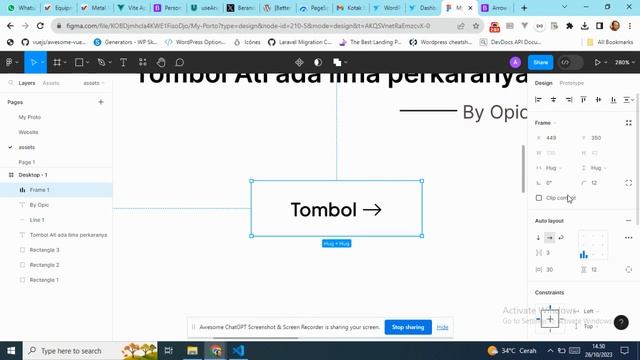Click the Windows Start button
This screenshot has width=640, height=360.
point(11,351)
